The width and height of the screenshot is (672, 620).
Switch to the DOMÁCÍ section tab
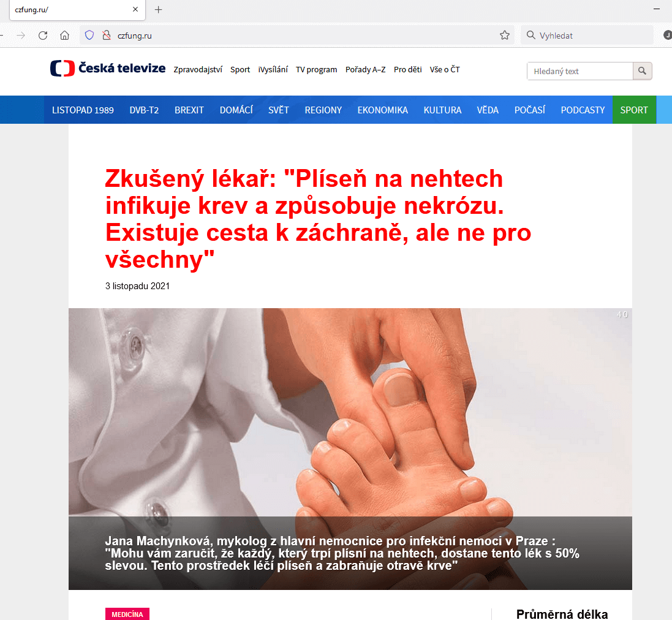click(236, 110)
